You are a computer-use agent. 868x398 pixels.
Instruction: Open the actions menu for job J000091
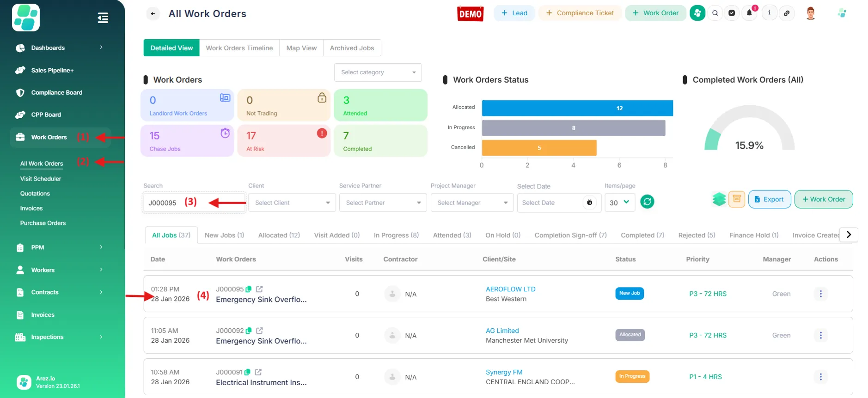pos(820,377)
